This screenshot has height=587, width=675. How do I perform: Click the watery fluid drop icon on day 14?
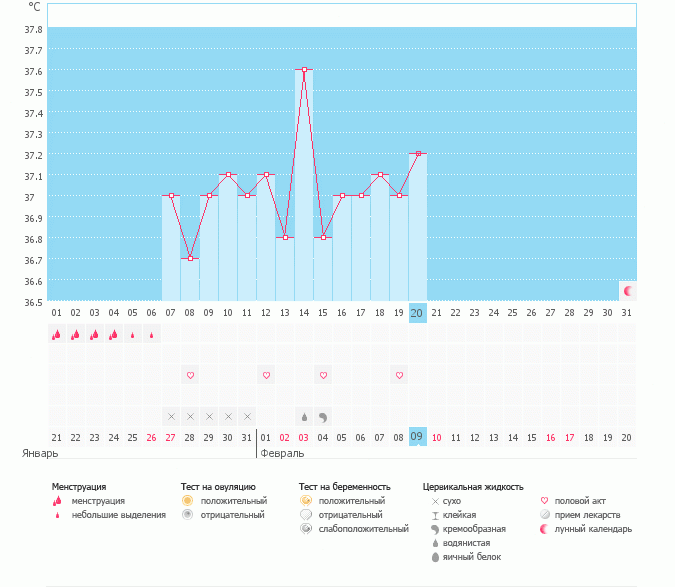pyautogui.click(x=304, y=416)
